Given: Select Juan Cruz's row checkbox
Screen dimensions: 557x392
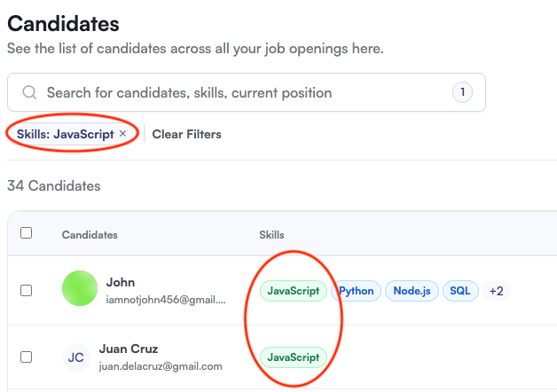Looking at the screenshot, I should point(27,357).
